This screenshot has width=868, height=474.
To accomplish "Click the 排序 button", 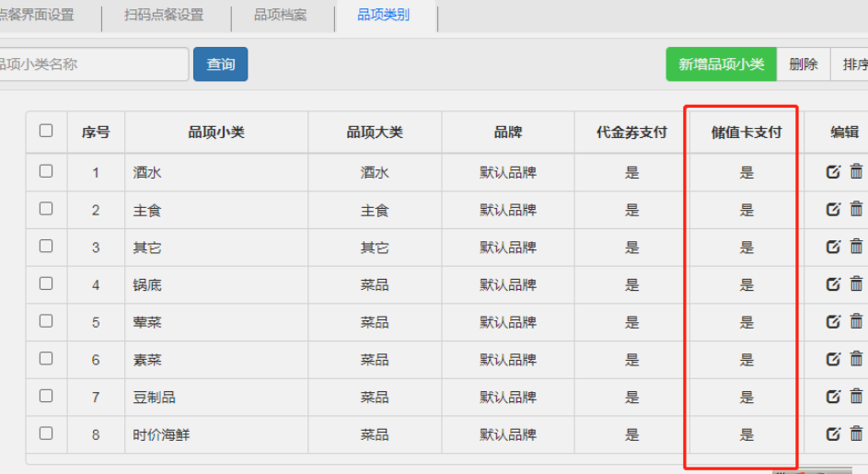I will click(851, 64).
